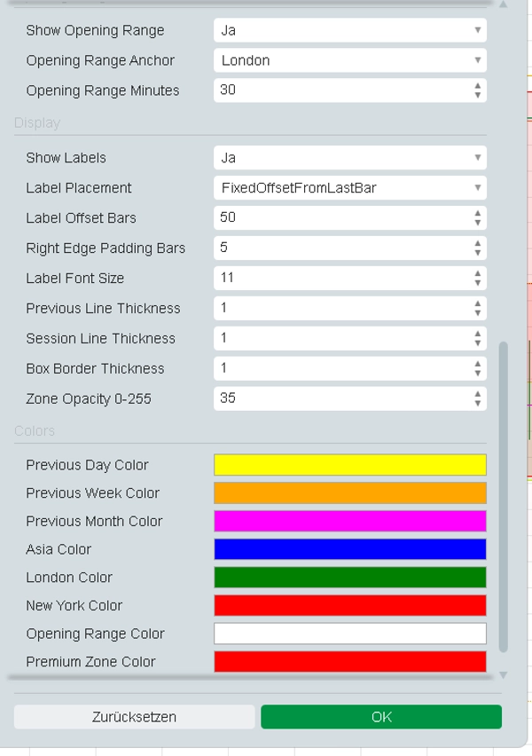Image resolution: width=532 pixels, height=756 pixels.
Task: Open the Asia Color blue swatch
Action: [350, 549]
